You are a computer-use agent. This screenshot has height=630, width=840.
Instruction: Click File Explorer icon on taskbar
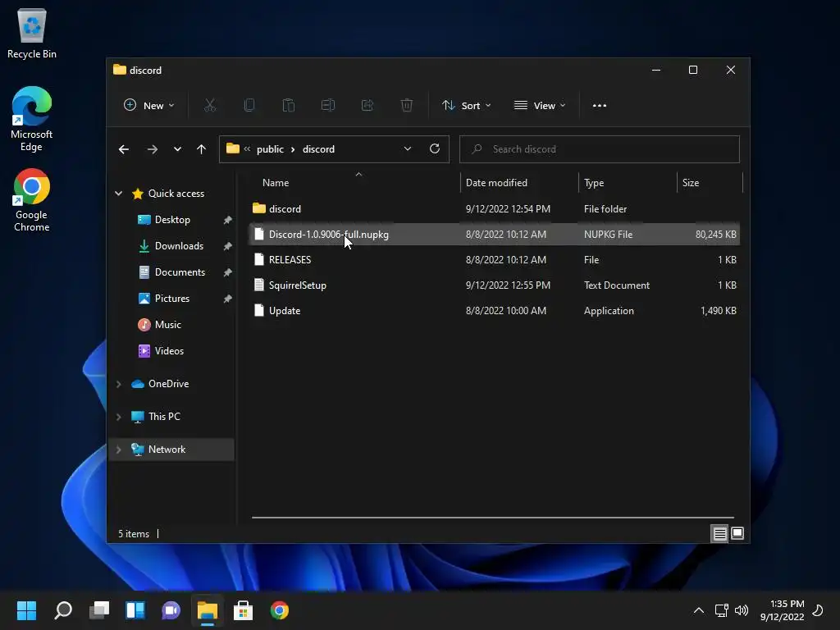point(208,610)
